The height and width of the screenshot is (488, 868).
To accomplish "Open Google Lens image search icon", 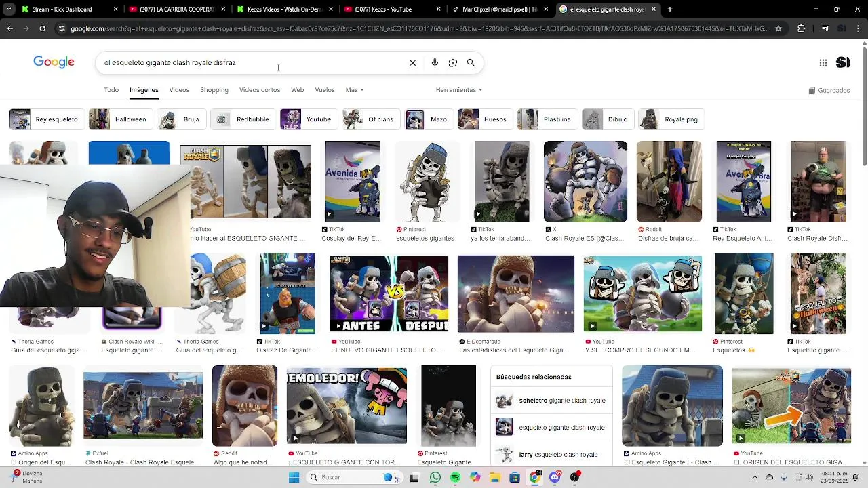I will click(453, 62).
